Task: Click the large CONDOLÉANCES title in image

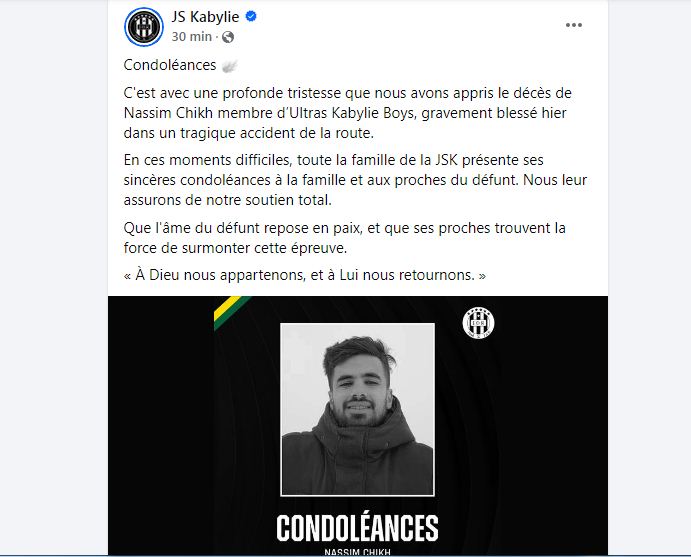Action: 357,528
